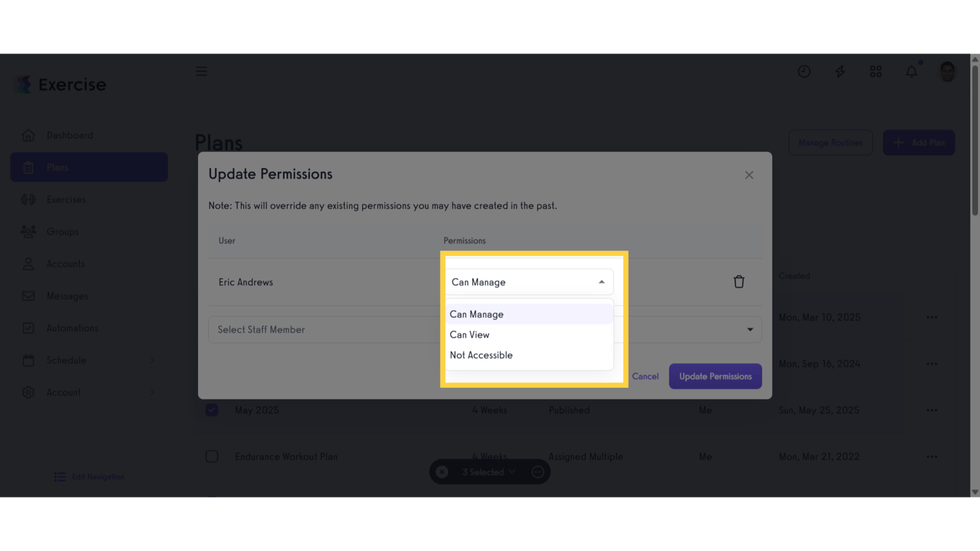Open the Dashboard home icon

click(28, 135)
